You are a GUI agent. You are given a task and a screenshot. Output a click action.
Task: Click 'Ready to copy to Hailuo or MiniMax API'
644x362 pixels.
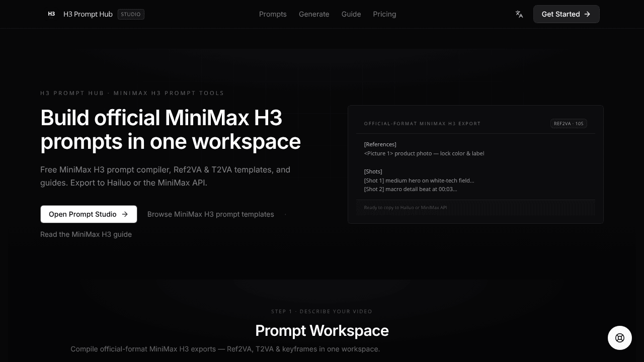coord(406,207)
